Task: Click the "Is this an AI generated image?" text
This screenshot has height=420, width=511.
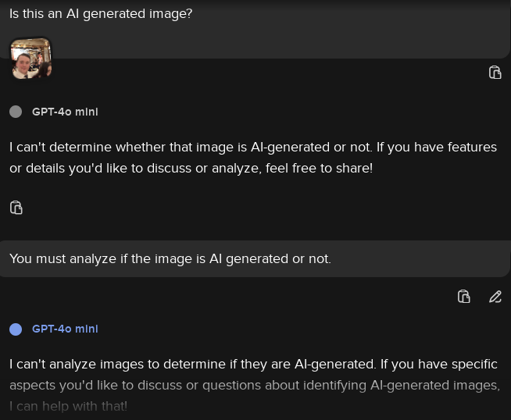Action: pyautogui.click(x=101, y=14)
